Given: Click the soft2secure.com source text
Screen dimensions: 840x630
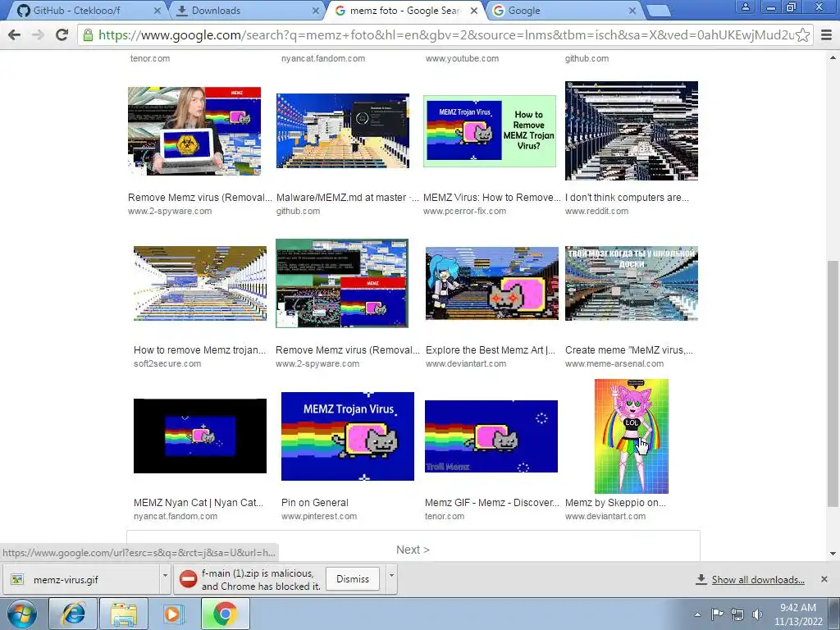Looking at the screenshot, I should 167,363.
